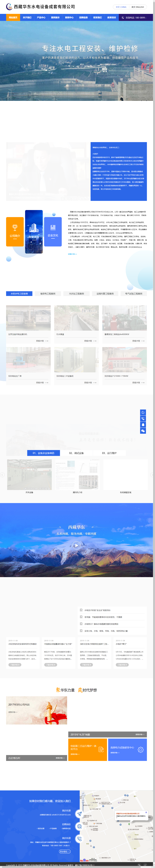This screenshot has width=155, height=868.
Task: Click the 公司简介 orange trophy card
Action: [15, 232]
